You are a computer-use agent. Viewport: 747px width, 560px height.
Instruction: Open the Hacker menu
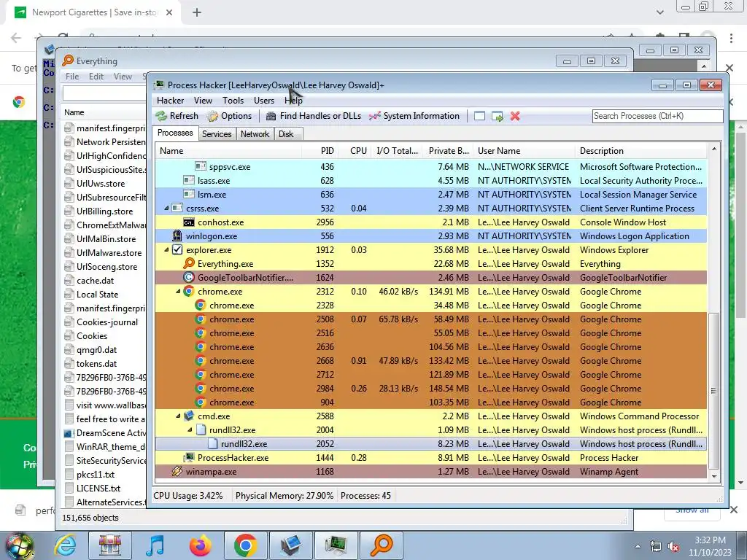click(x=170, y=101)
